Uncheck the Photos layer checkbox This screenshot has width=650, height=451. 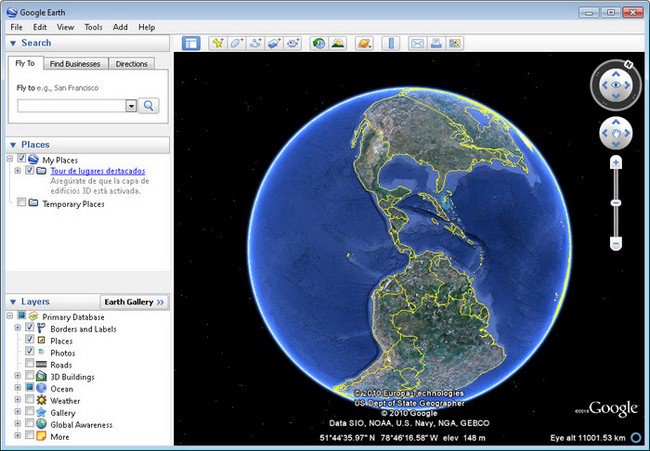pyautogui.click(x=30, y=353)
